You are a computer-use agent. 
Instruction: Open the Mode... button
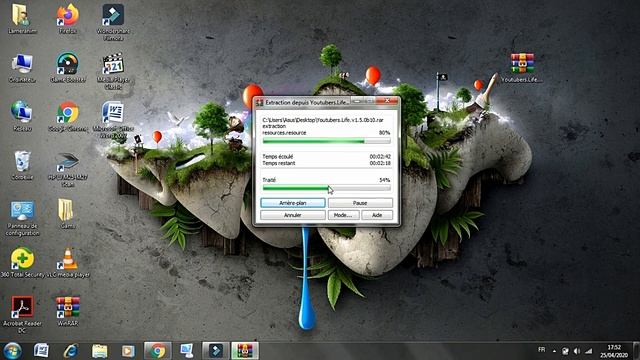[x=343, y=215]
